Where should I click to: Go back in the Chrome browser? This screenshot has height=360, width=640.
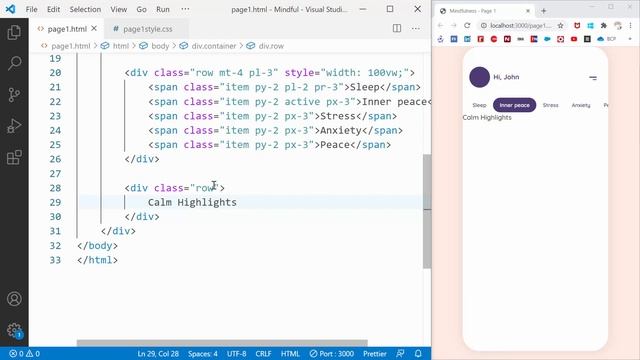[x=440, y=25]
